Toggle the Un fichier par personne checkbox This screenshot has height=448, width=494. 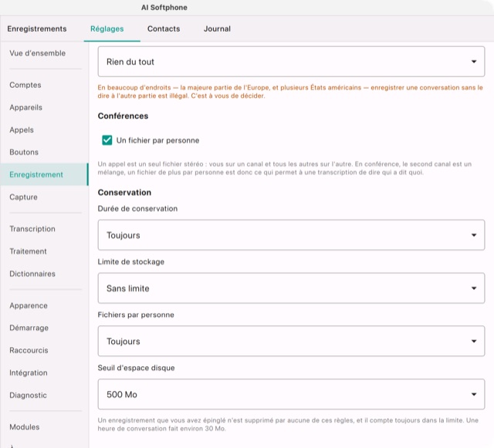coord(107,140)
